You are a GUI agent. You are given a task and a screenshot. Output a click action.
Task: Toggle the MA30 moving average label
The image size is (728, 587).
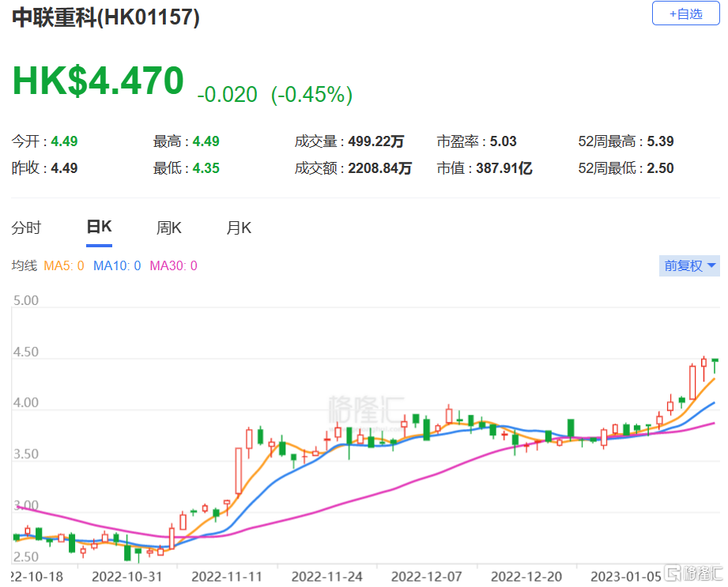point(173,266)
